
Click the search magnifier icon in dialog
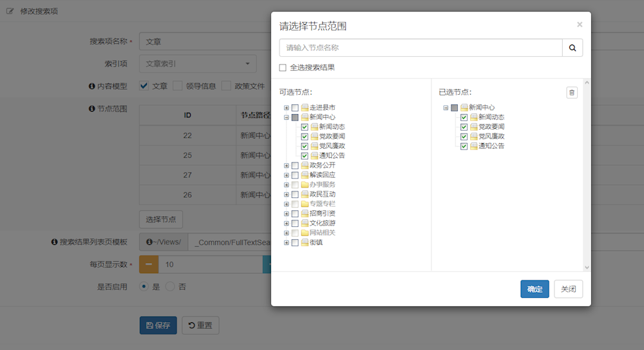(572, 48)
